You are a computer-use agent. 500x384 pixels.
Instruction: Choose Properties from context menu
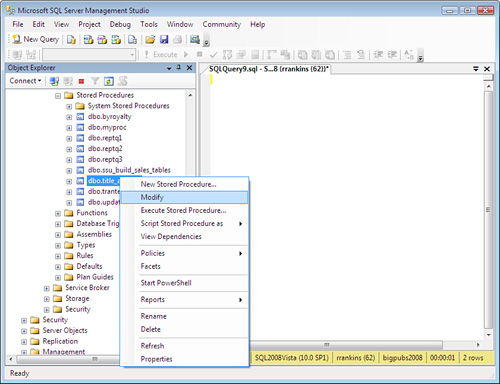[x=184, y=359]
